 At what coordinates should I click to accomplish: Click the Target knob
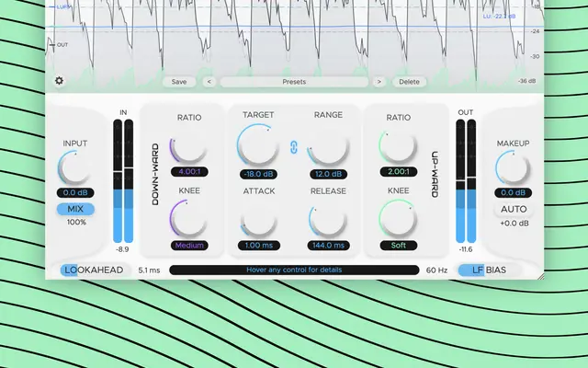point(258,145)
